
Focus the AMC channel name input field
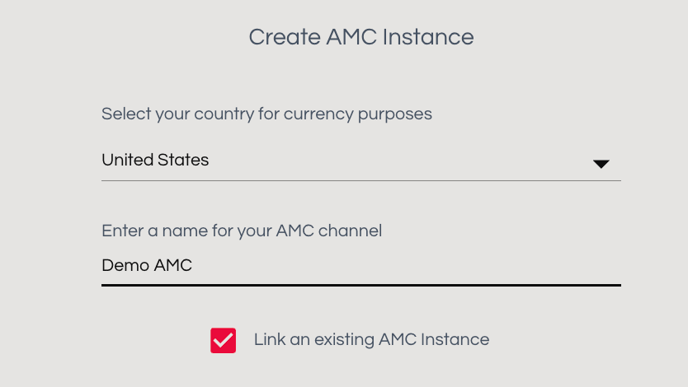361,266
